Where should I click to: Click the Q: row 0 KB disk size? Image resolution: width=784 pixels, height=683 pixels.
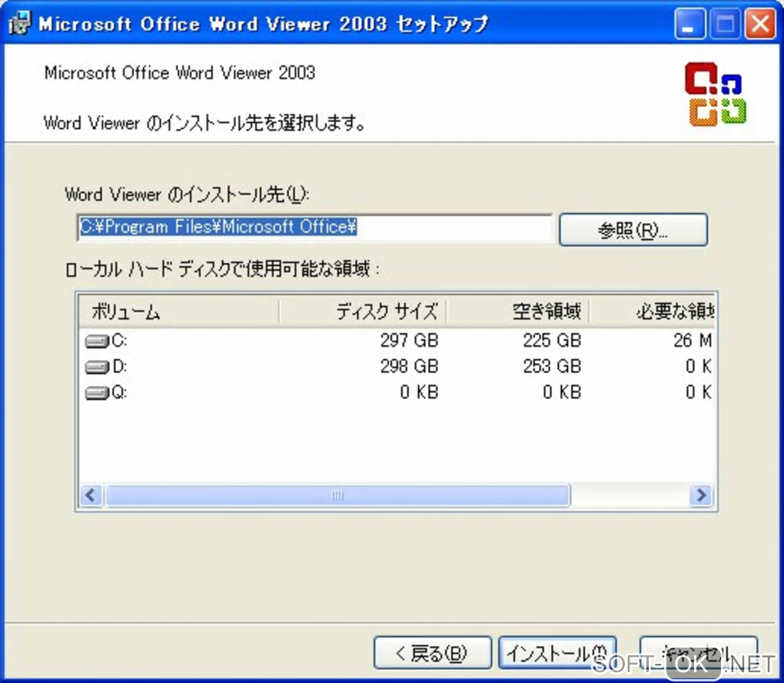[419, 391]
